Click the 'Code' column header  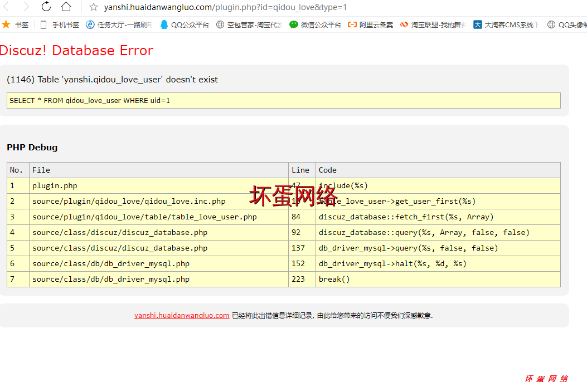tap(438, 170)
